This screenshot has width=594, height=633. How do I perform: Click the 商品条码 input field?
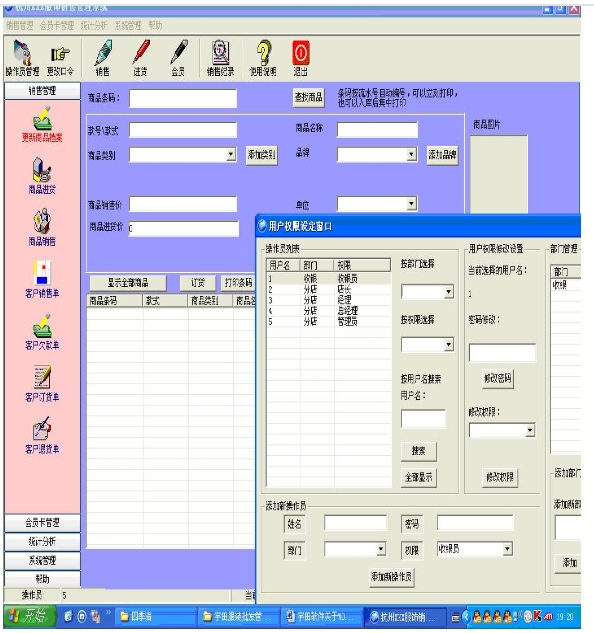click(x=183, y=98)
